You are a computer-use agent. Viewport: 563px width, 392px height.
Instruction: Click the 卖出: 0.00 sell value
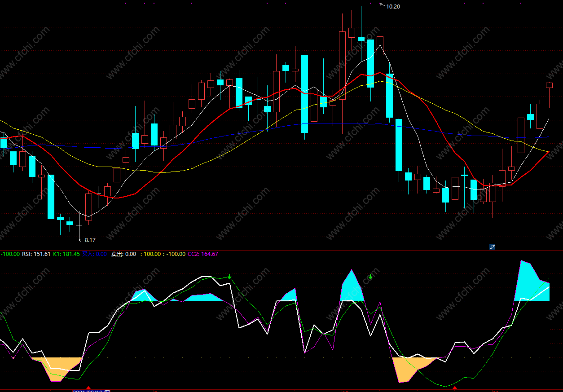(x=123, y=254)
